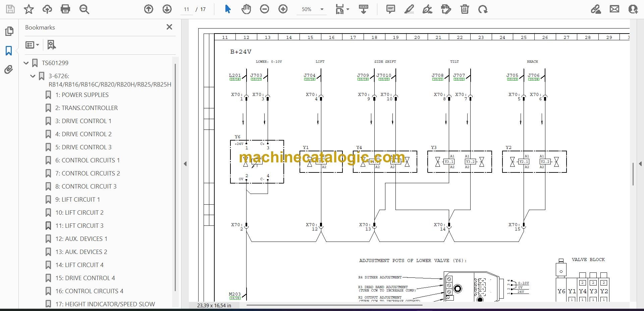The height and width of the screenshot is (311, 644).
Task: Select the 3-6726 RB14/RB16 bookmark
Action: pyautogui.click(x=110, y=80)
